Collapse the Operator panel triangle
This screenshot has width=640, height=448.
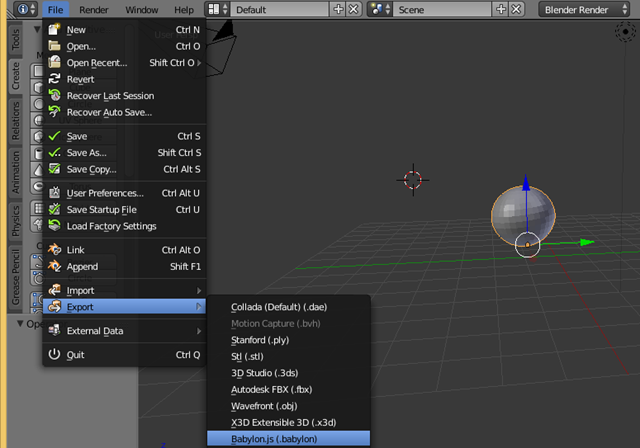click(x=20, y=324)
